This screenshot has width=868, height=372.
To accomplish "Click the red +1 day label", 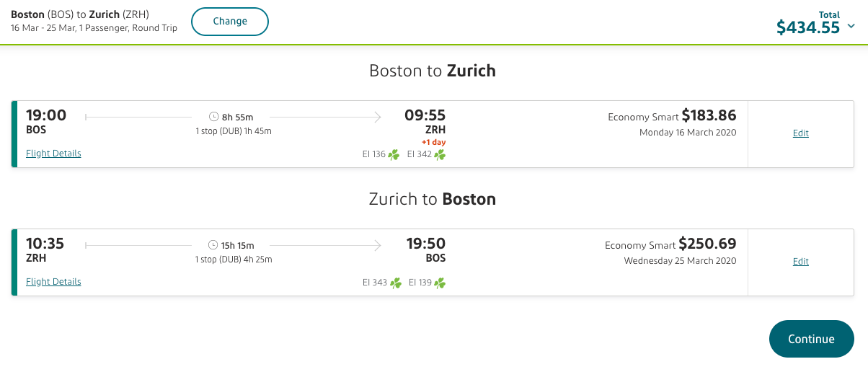I will coord(433,142).
